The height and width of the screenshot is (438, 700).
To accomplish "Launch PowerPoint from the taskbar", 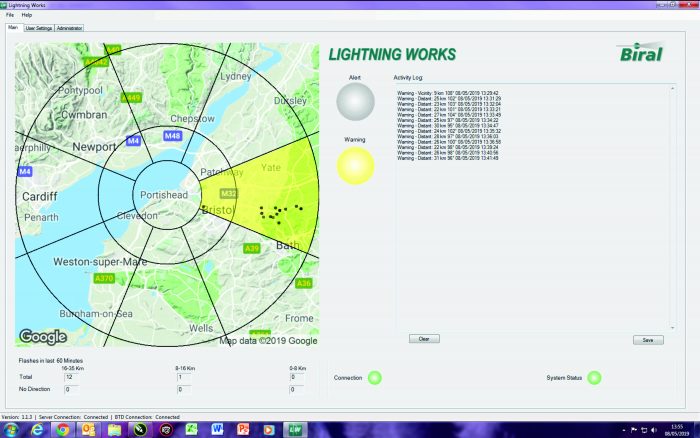I will [242, 429].
